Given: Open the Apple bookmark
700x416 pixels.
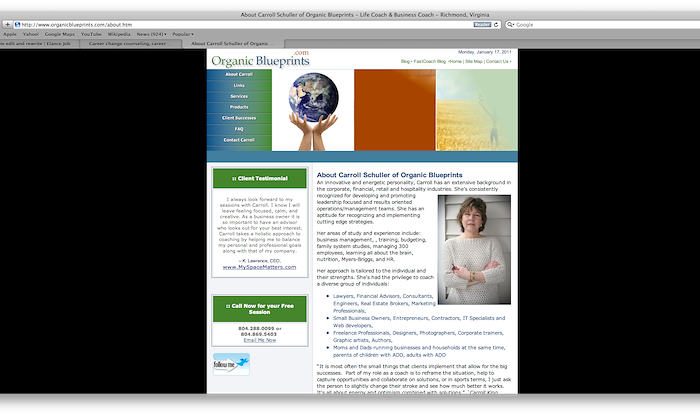Looking at the screenshot, I should (x=10, y=34).
